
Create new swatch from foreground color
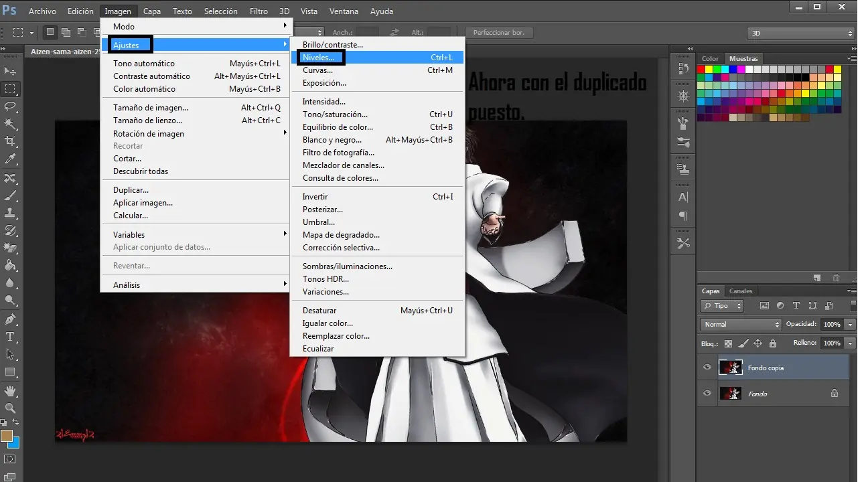(817, 278)
